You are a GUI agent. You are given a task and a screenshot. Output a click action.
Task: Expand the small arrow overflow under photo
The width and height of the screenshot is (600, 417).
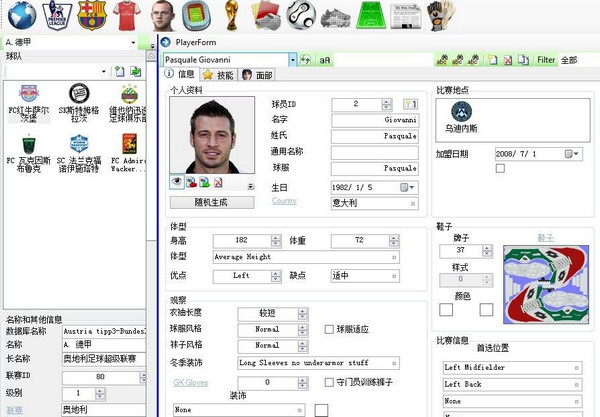[251, 186]
